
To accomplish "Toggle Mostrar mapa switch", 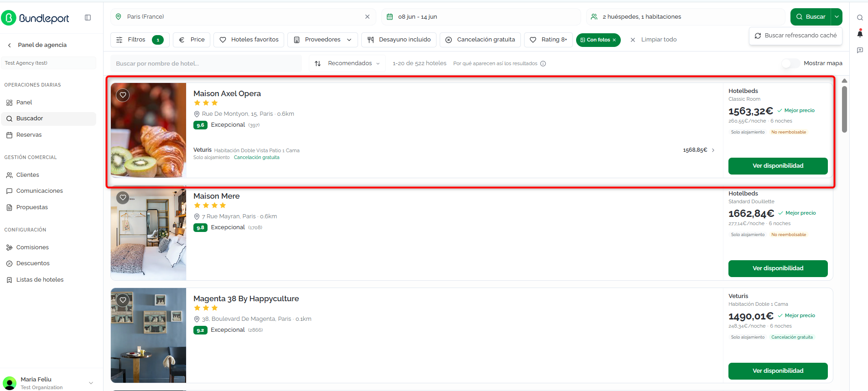I will point(790,63).
